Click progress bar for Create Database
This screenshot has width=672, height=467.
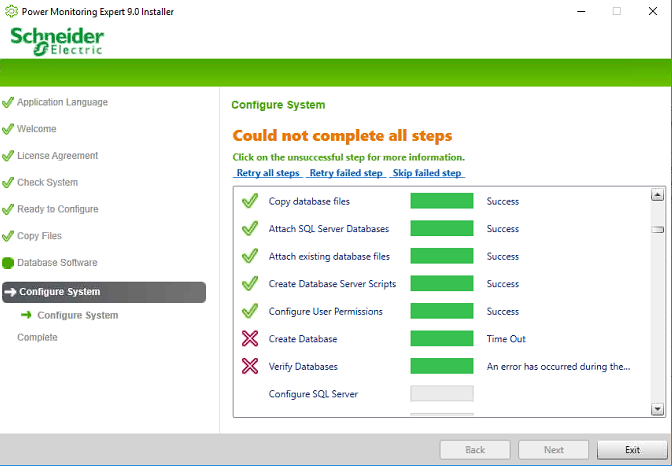442,338
